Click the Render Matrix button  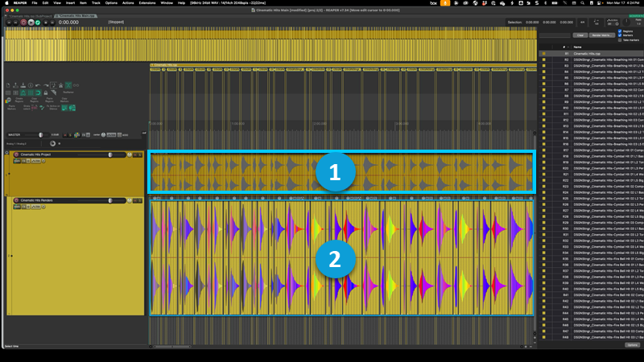click(x=601, y=35)
